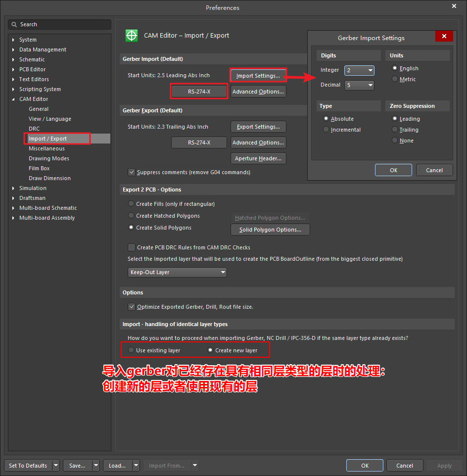This screenshot has height=476, width=467.
Task: Select Leading zero suppression
Action: point(394,118)
